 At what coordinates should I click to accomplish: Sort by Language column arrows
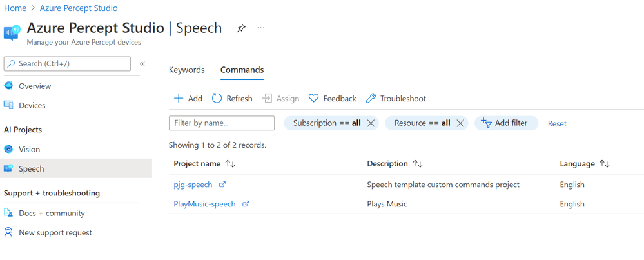604,164
